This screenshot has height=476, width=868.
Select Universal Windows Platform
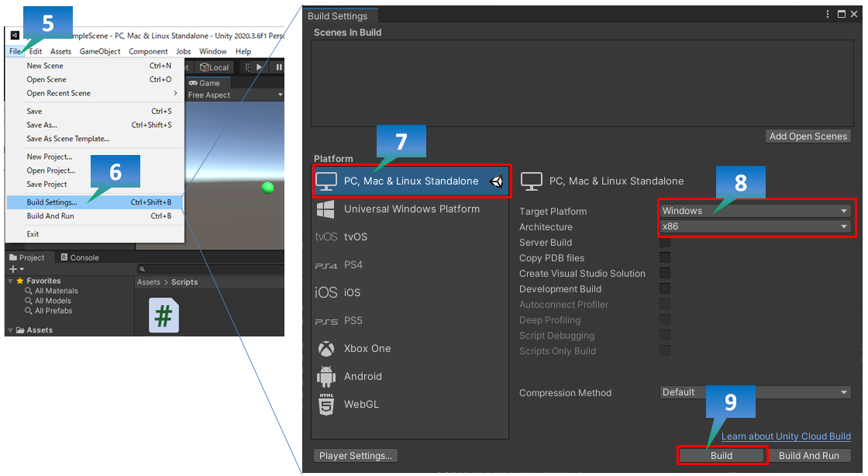pos(410,209)
